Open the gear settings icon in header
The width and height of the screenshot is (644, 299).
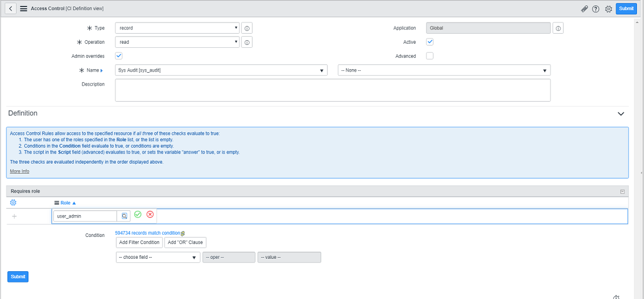pos(608,9)
